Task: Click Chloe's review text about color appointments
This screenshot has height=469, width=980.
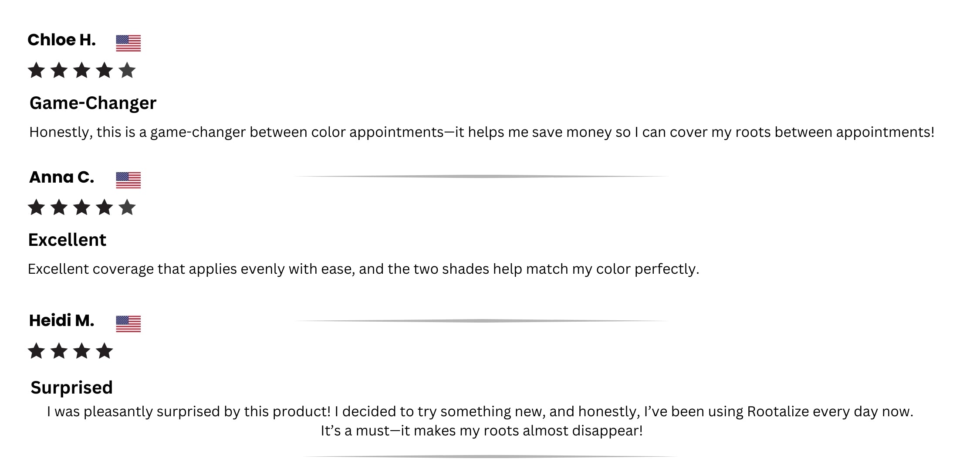Action: tap(481, 132)
